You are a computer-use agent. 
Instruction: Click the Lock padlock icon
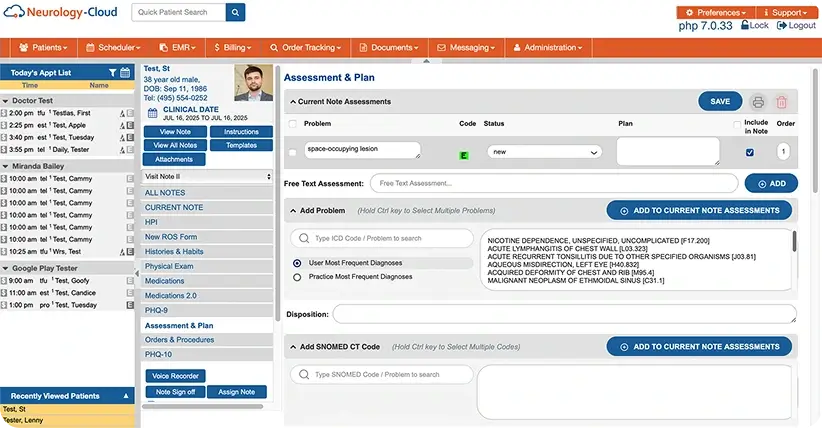(744, 25)
